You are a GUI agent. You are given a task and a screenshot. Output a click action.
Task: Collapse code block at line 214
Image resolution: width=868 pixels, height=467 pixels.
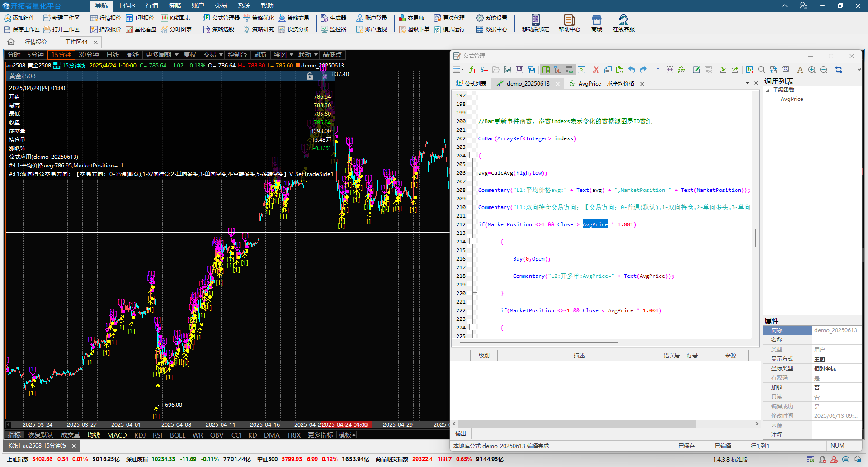click(x=472, y=241)
